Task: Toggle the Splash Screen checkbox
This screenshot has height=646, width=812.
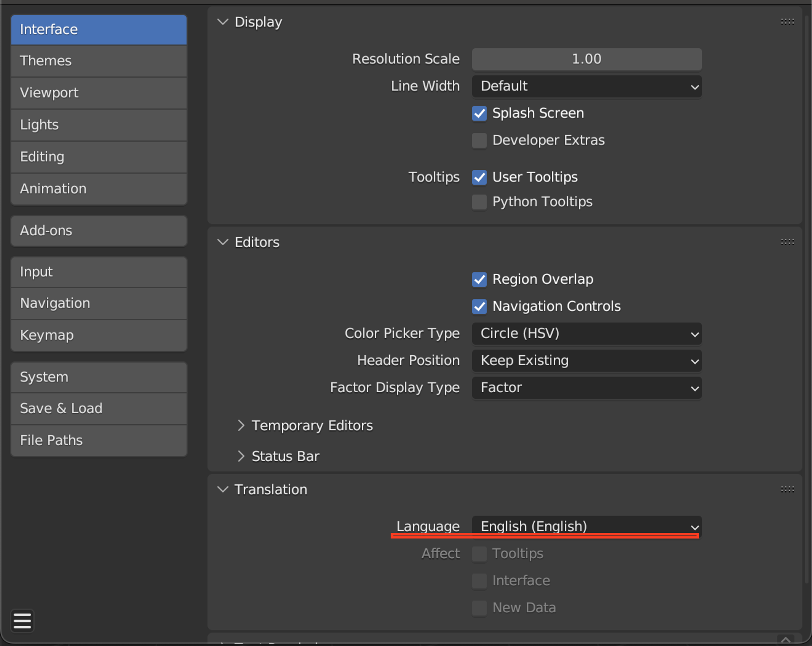Action: [x=479, y=113]
